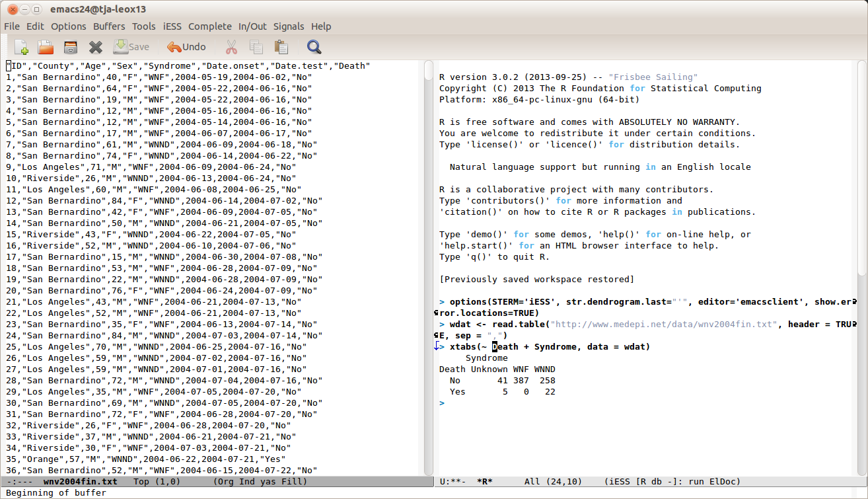Click the New file toolbar icon

point(21,47)
